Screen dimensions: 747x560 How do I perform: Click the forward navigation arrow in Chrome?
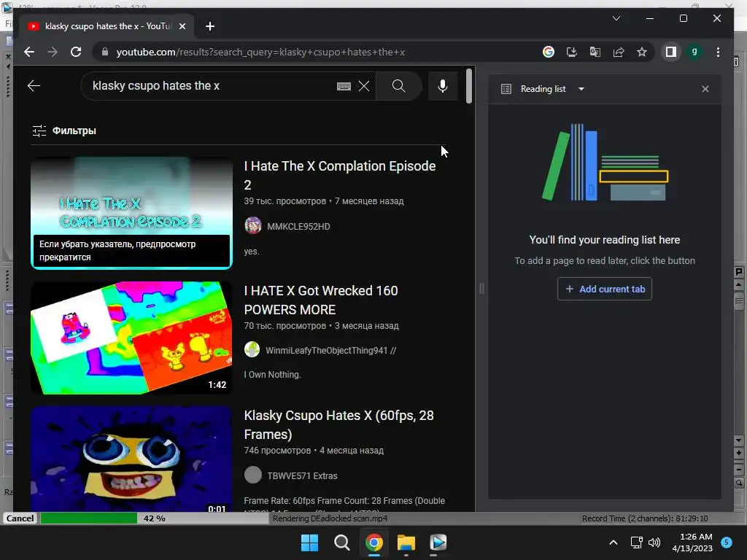click(53, 52)
